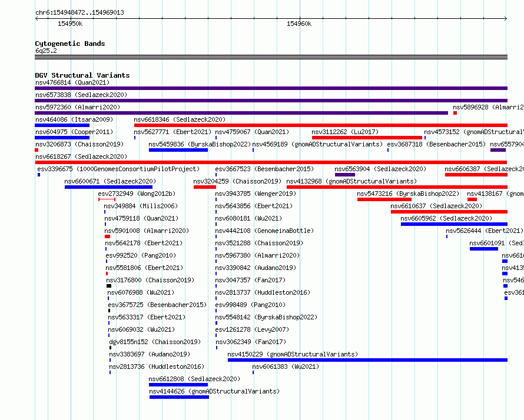Screen dimensions: 524x420
Task: Click the DGV Structural Variants track title
Action: click(82, 75)
